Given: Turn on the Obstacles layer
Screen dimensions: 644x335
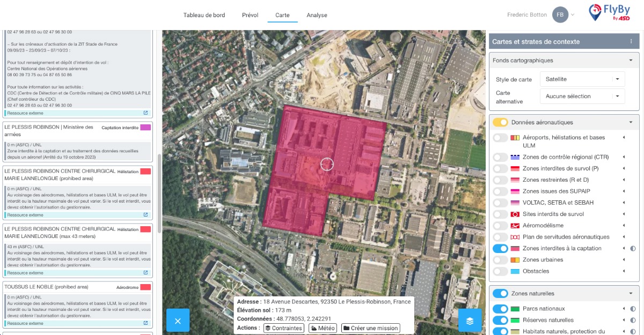Looking at the screenshot, I should pyautogui.click(x=500, y=271).
